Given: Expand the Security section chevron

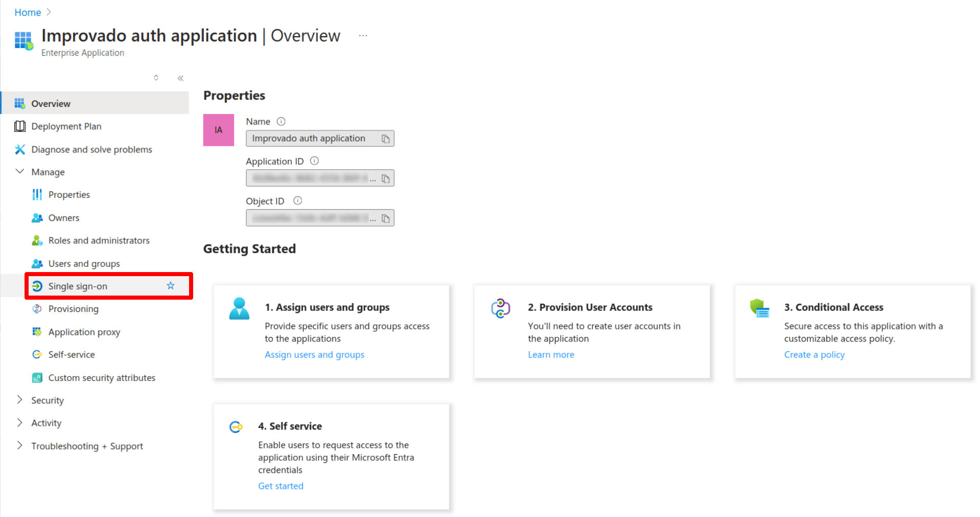Looking at the screenshot, I should (20, 399).
